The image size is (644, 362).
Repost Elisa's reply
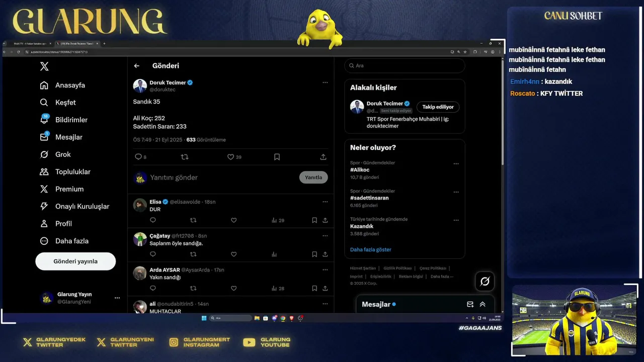(193, 220)
